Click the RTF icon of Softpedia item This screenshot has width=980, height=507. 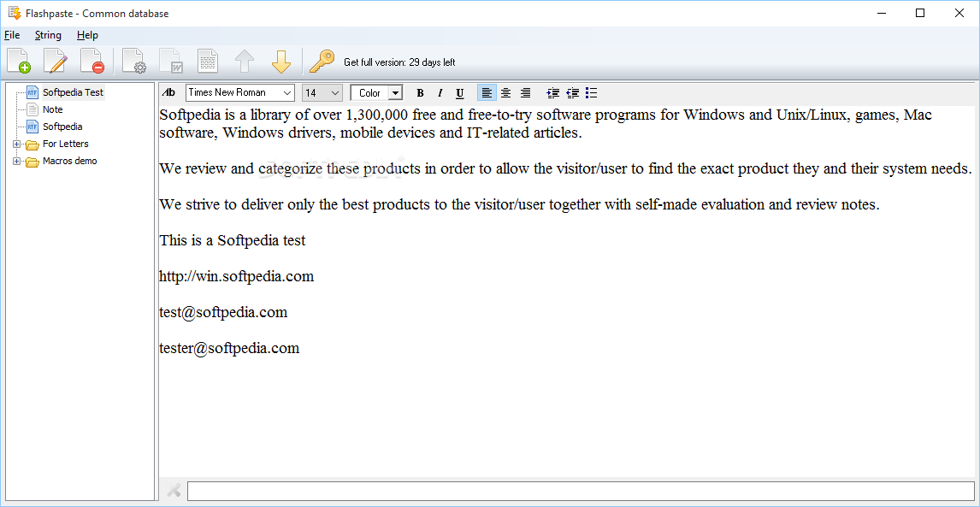(x=32, y=127)
